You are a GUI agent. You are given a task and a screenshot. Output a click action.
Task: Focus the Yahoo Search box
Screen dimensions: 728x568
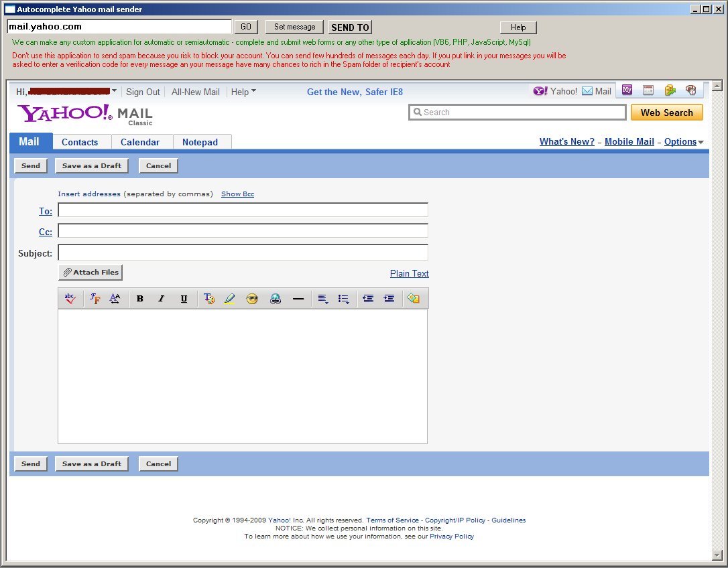(518, 112)
